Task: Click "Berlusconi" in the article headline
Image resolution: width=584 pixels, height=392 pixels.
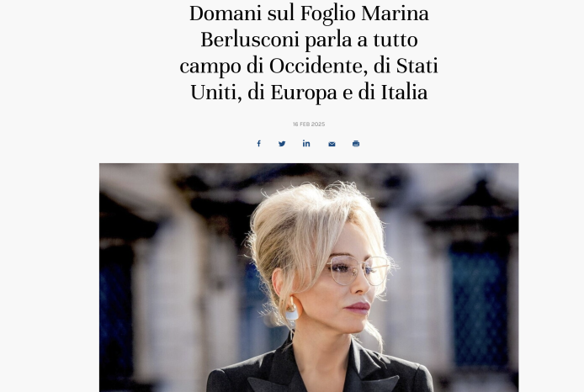Action: tap(250, 40)
